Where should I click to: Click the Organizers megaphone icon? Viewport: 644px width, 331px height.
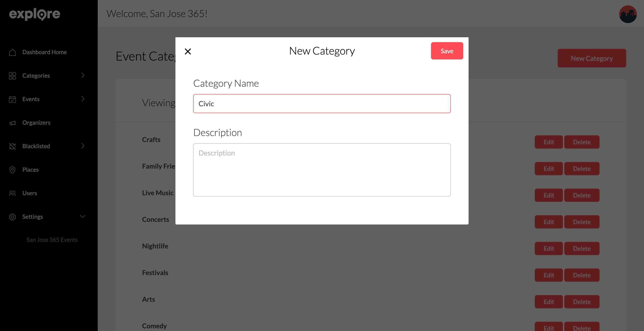tap(12, 123)
